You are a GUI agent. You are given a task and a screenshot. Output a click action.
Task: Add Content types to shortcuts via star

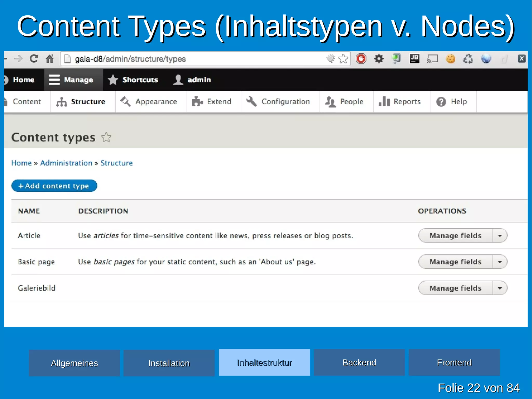[x=106, y=137]
